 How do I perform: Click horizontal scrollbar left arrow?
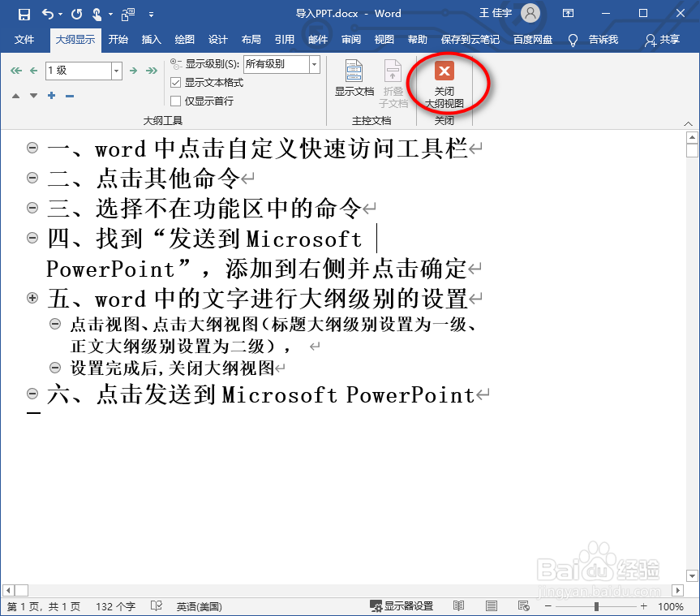(x=7, y=591)
